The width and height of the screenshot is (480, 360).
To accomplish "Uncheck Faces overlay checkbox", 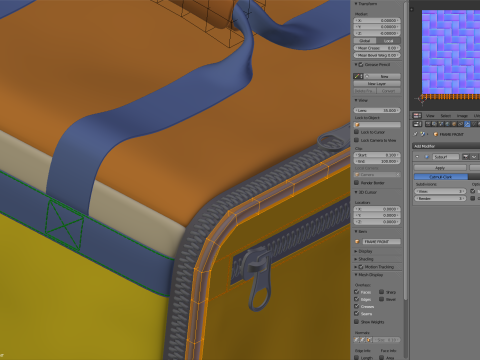I will pos(356,292).
